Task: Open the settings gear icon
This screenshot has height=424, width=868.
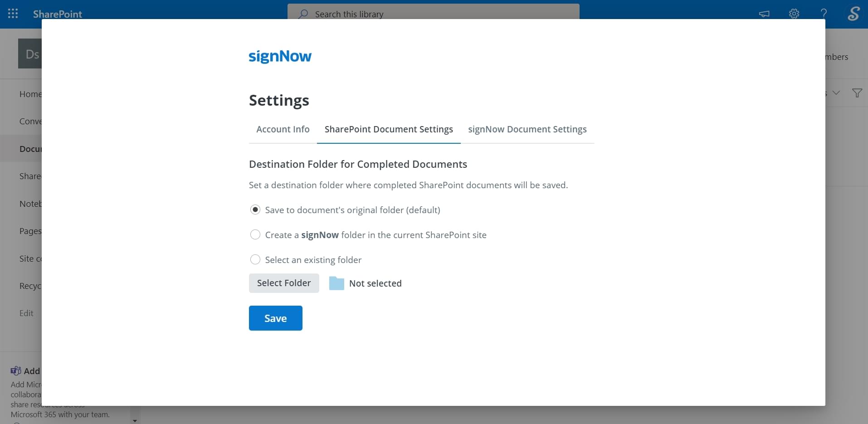Action: point(794,14)
